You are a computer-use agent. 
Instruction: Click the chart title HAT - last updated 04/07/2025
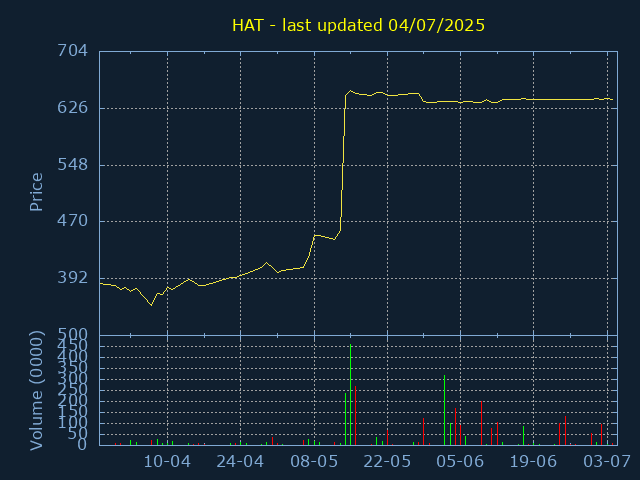pyautogui.click(x=358, y=25)
